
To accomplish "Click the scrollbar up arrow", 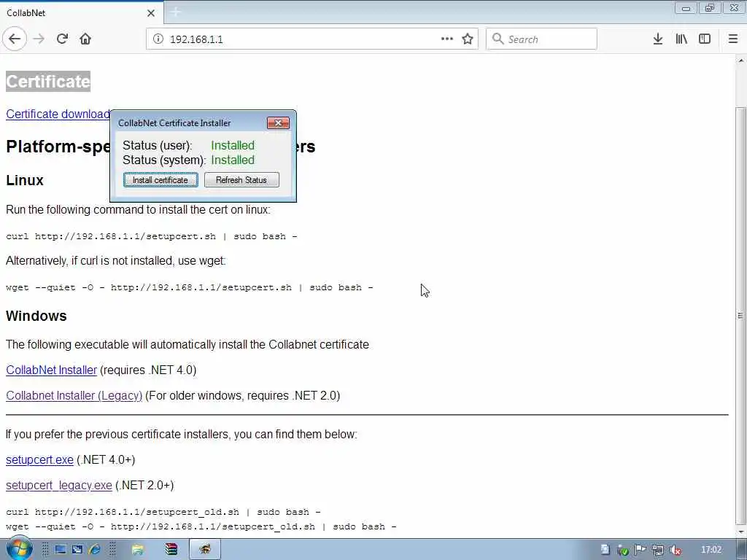I will (x=740, y=61).
